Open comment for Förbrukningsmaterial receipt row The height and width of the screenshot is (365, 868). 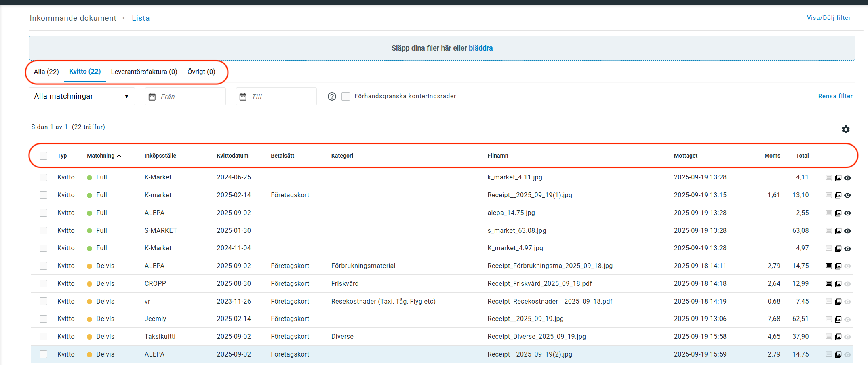click(x=828, y=266)
